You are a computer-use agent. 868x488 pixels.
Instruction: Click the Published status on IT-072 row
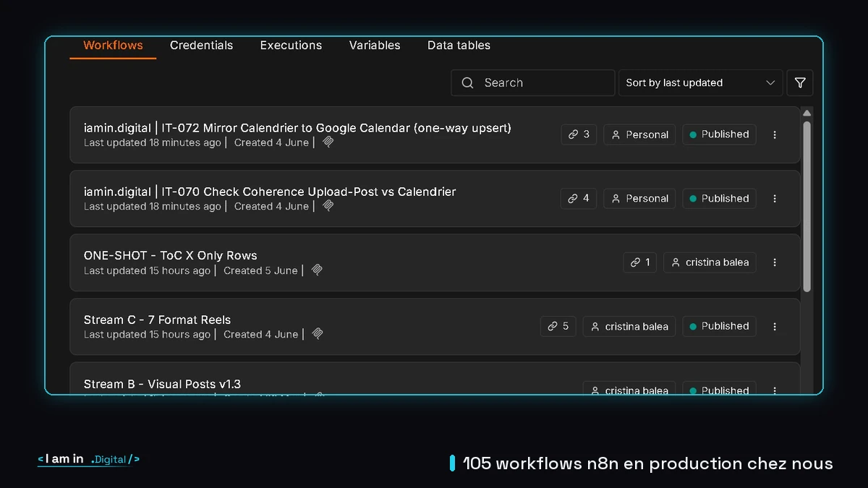pyautogui.click(x=719, y=134)
